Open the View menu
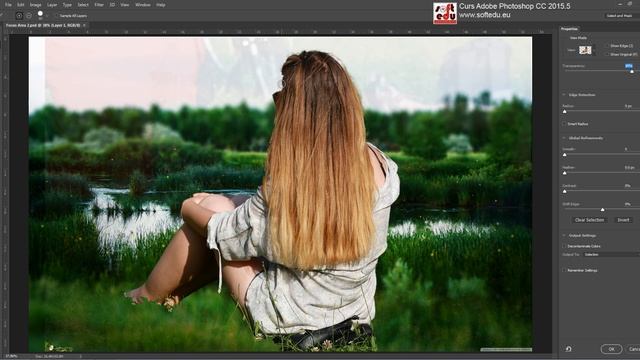640x360 pixels. pos(124,5)
